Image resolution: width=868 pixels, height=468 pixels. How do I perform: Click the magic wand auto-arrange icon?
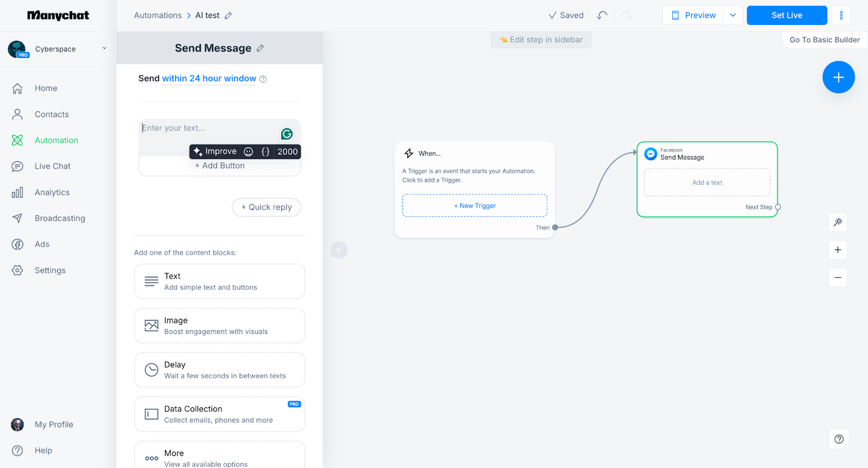[x=838, y=222]
